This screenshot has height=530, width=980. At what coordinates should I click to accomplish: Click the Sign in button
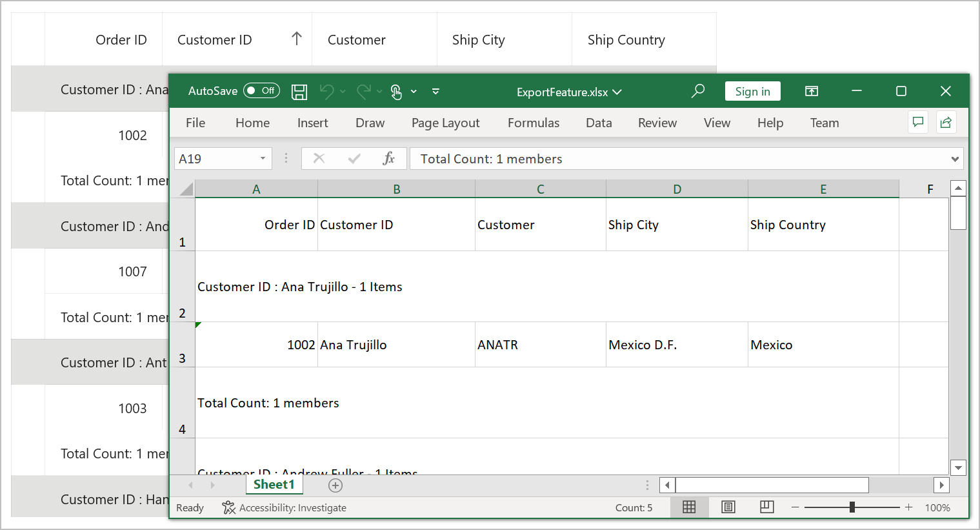point(752,91)
